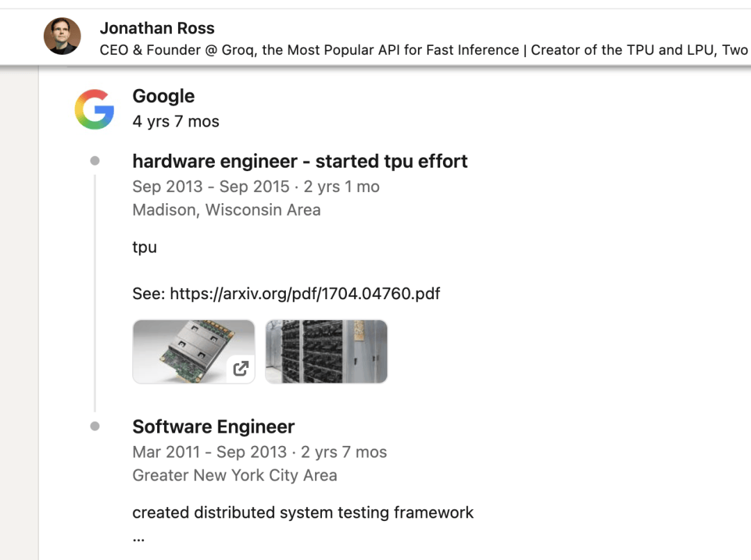Click the timeline bullet beside Software Engineer role
The height and width of the screenshot is (560, 751).
point(95,426)
